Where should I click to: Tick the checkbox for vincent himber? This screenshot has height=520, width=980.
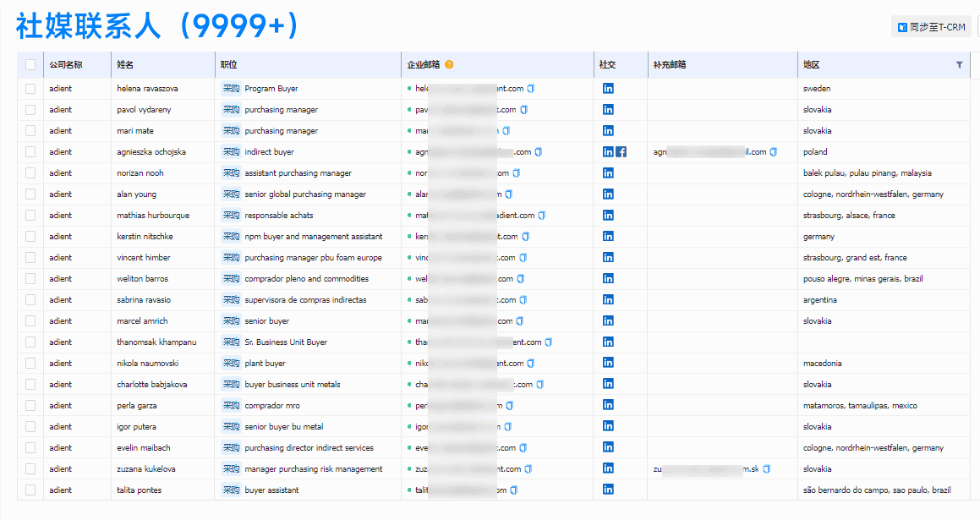pos(30,258)
